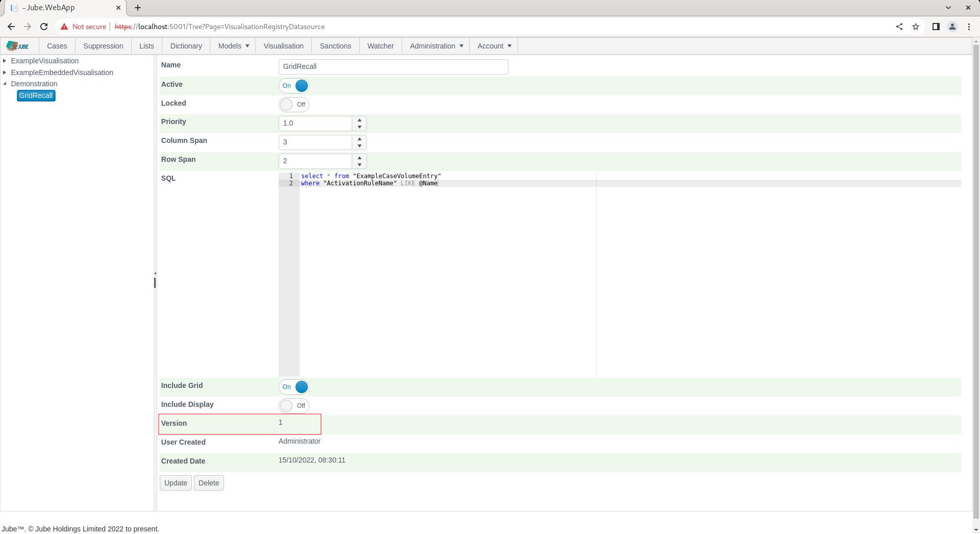Select the Demonstration tree item
The height and width of the screenshot is (534, 980).
click(x=34, y=84)
